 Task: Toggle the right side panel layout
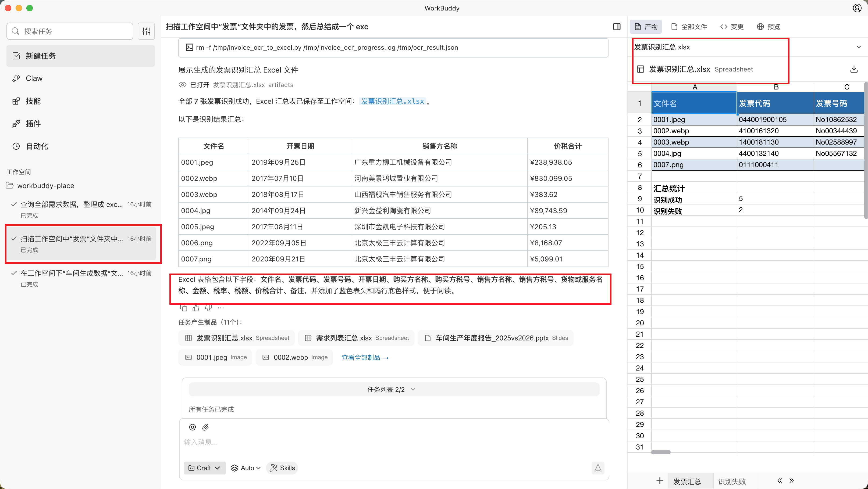[x=617, y=27]
